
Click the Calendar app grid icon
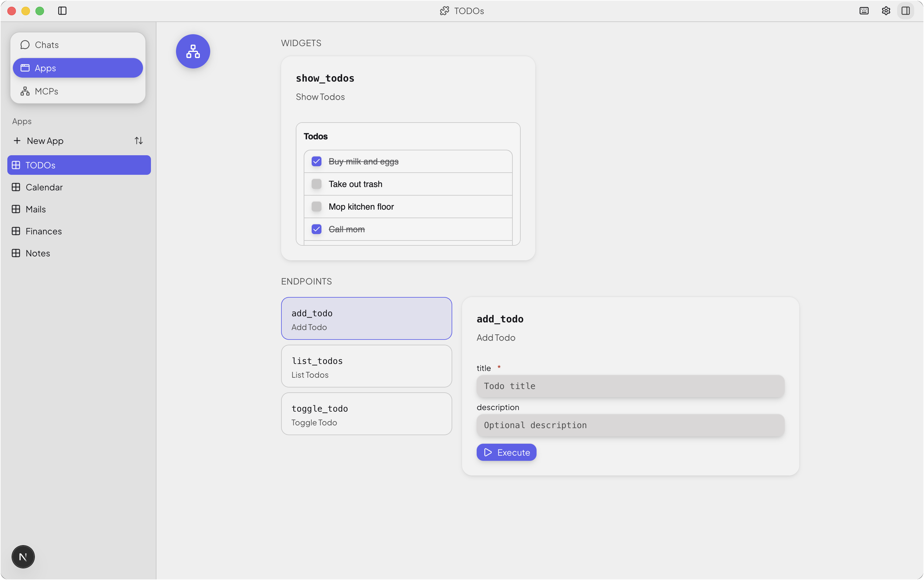16,187
